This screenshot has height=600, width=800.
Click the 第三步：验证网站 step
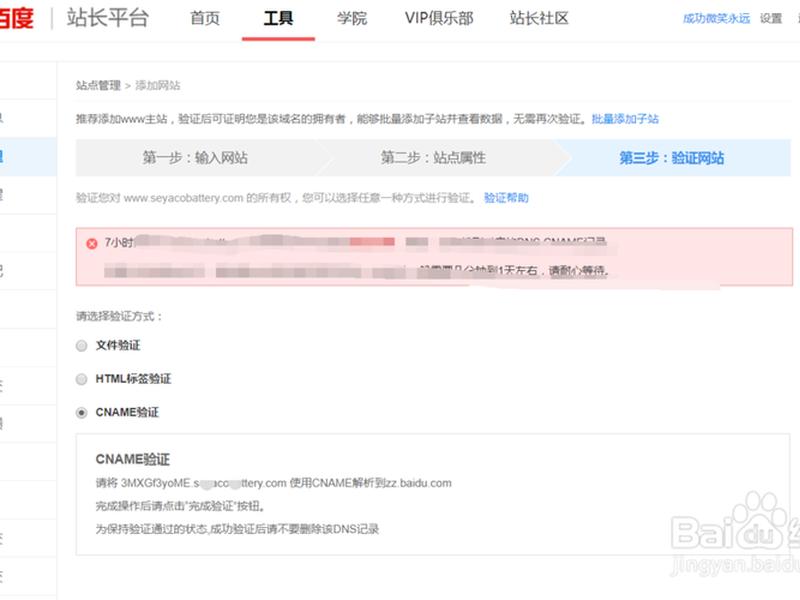pyautogui.click(x=671, y=158)
